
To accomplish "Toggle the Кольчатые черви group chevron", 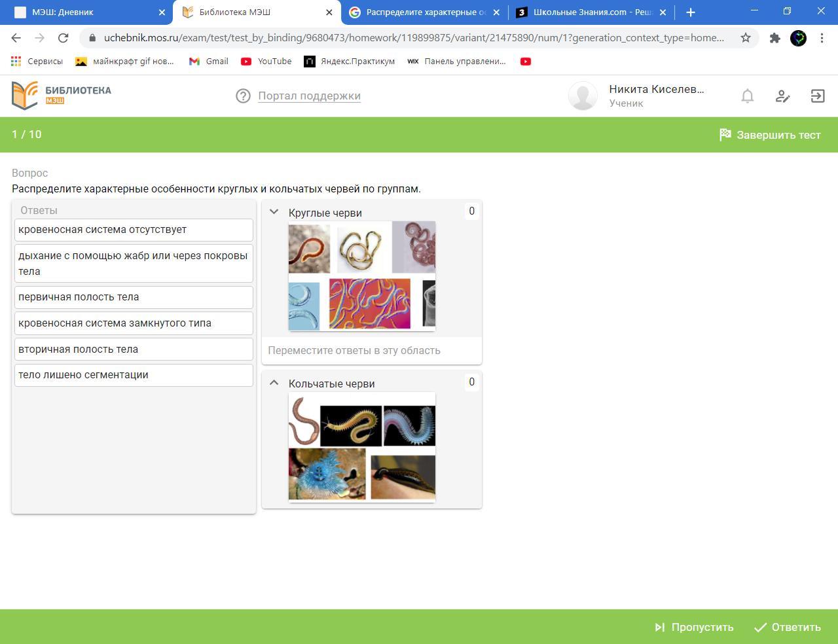I will tap(274, 383).
